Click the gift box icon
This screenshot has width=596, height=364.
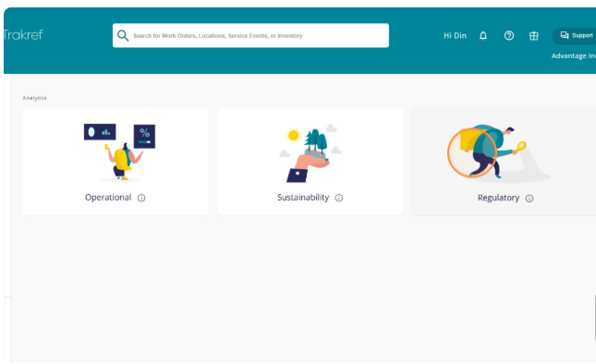[x=534, y=36]
